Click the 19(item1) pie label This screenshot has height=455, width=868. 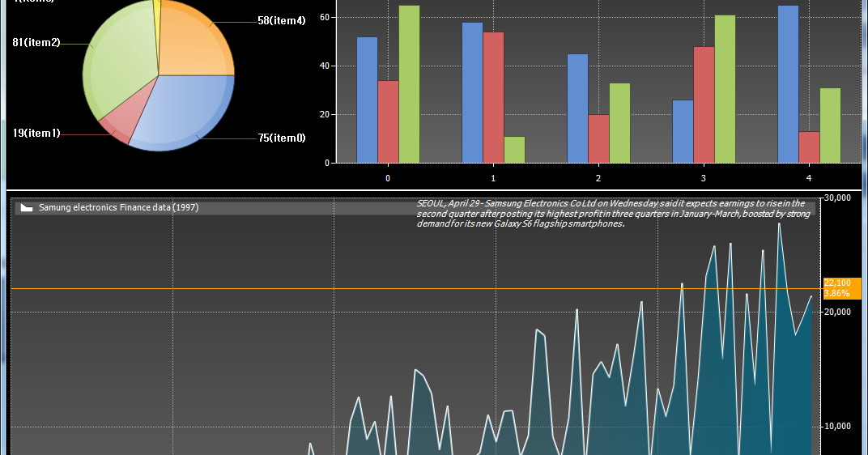pyautogui.click(x=36, y=133)
